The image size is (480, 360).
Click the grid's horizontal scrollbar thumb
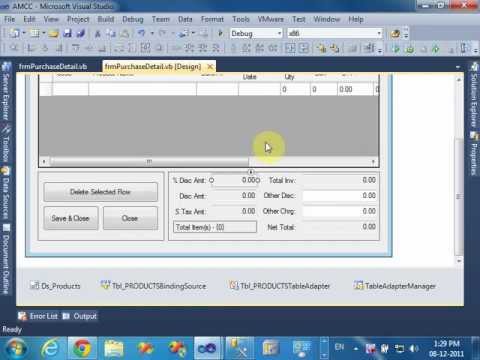[149, 162]
